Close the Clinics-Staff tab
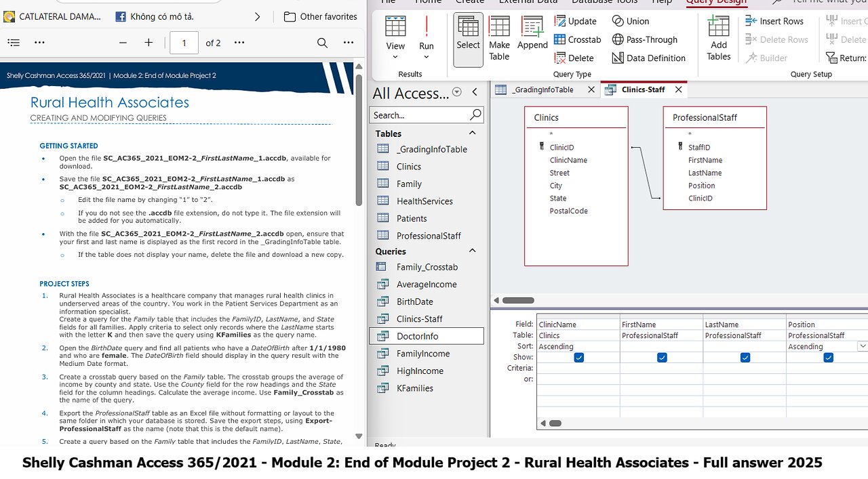 pyautogui.click(x=677, y=89)
